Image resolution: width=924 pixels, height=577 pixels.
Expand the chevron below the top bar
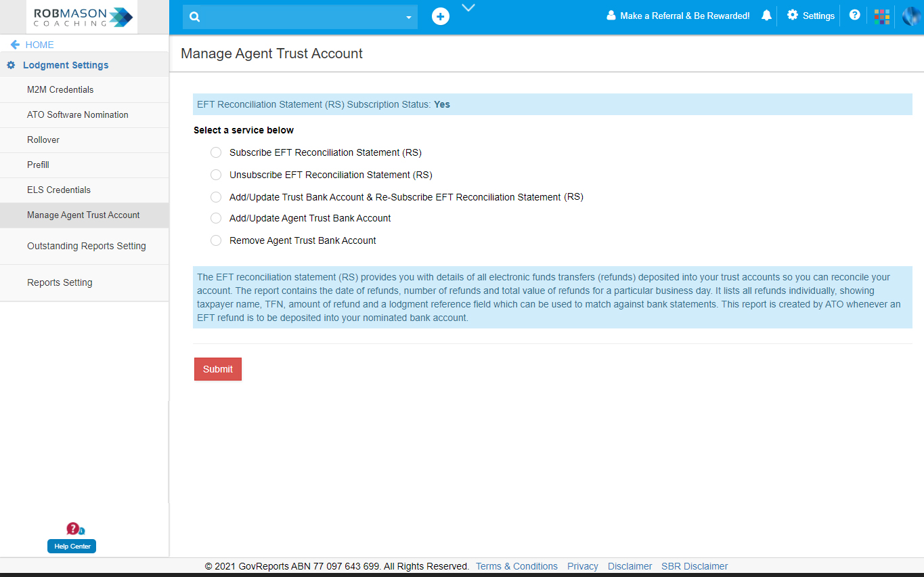click(468, 8)
